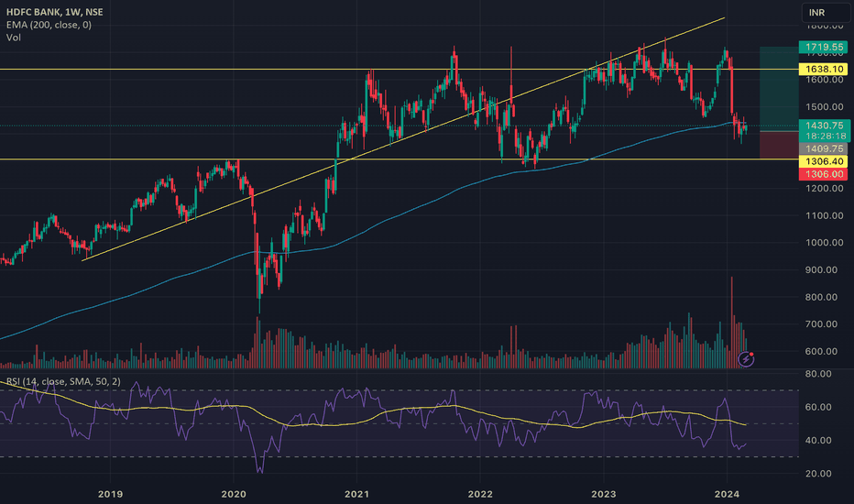The image size is (854, 504).
Task: Click the 1638.10 yellow price label
Action: (x=824, y=70)
